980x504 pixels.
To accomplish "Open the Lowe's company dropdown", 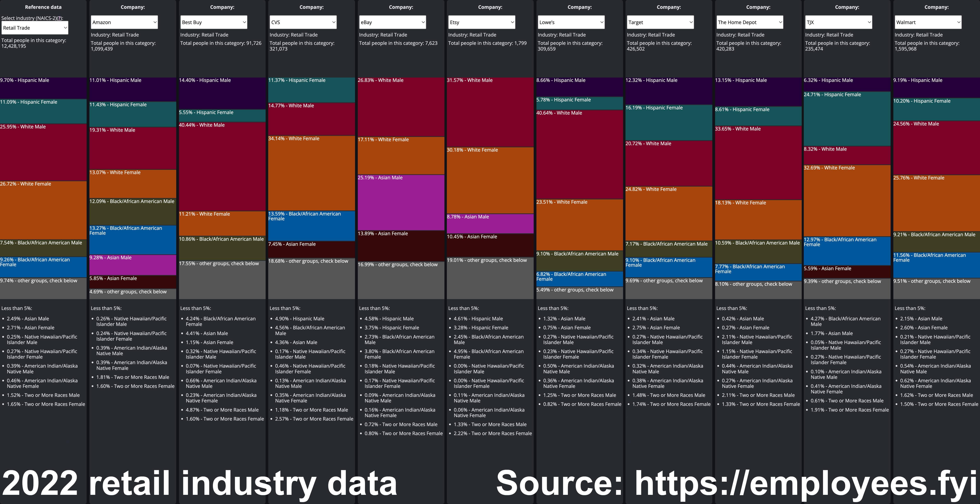I will click(571, 22).
